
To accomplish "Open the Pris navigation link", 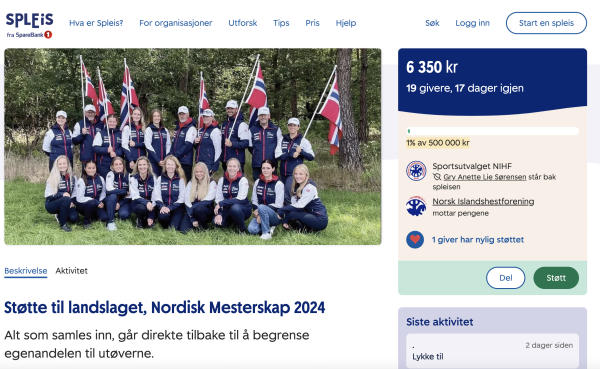I will click(x=312, y=23).
